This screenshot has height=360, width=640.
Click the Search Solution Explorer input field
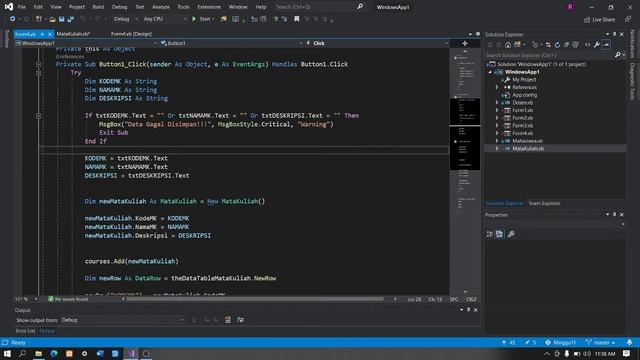(x=549, y=55)
